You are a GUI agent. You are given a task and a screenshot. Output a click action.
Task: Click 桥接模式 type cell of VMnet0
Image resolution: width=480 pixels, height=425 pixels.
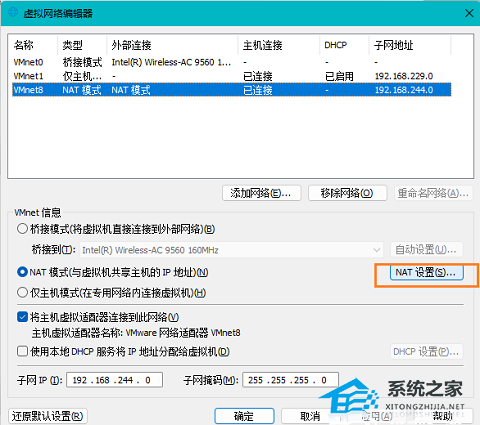[82, 62]
